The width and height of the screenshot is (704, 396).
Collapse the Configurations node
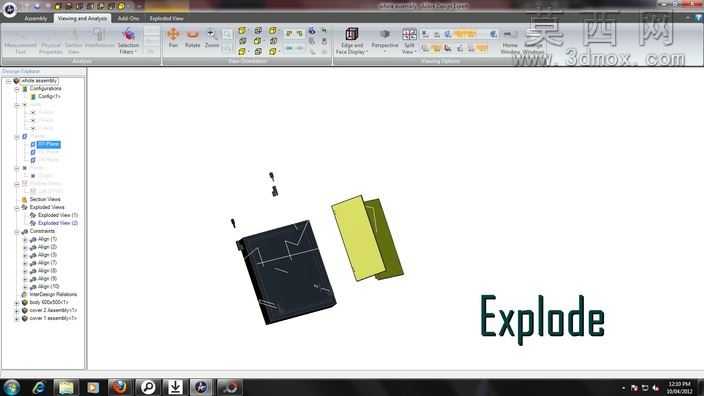tap(17, 89)
